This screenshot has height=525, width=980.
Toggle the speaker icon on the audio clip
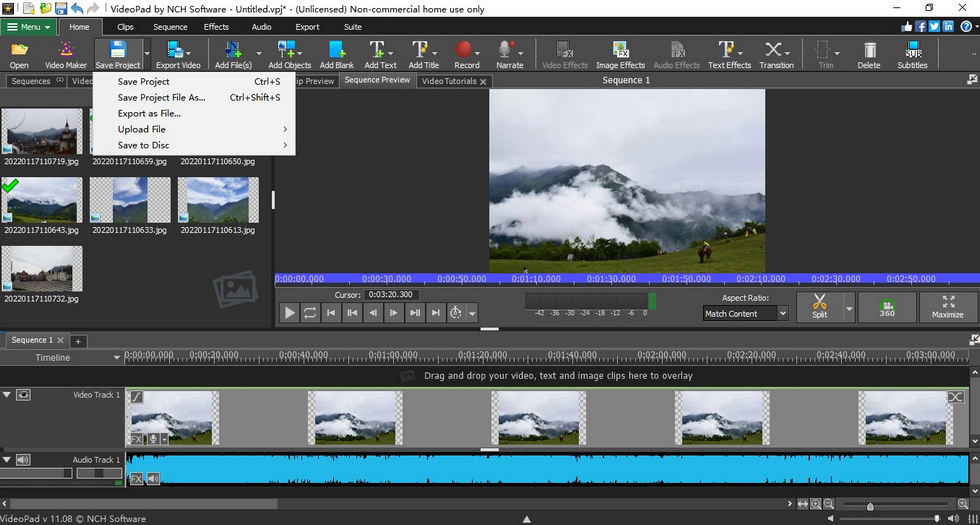tap(152, 479)
